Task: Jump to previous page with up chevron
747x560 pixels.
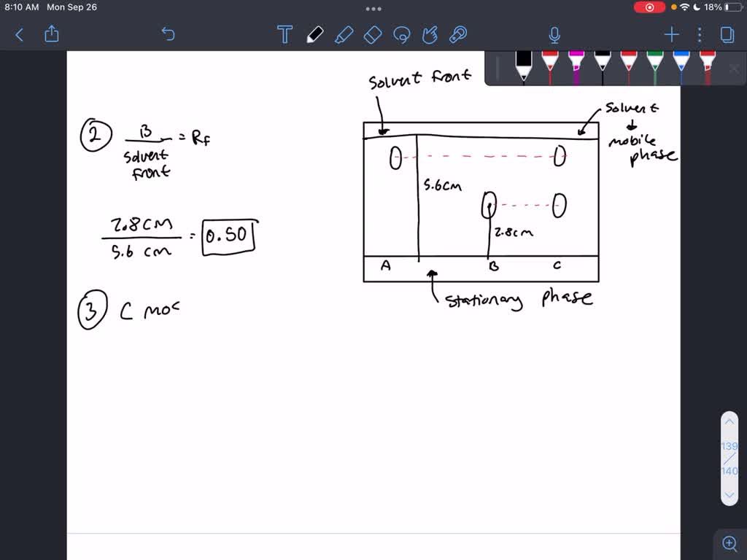Action: (x=729, y=422)
